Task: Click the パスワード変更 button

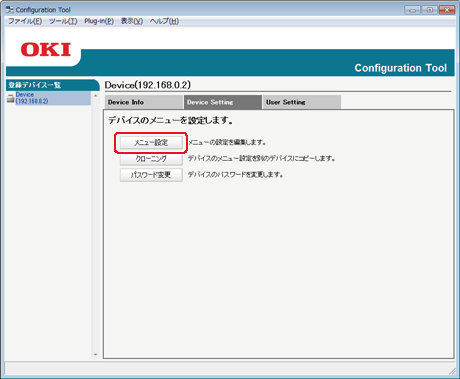Action: tap(151, 175)
